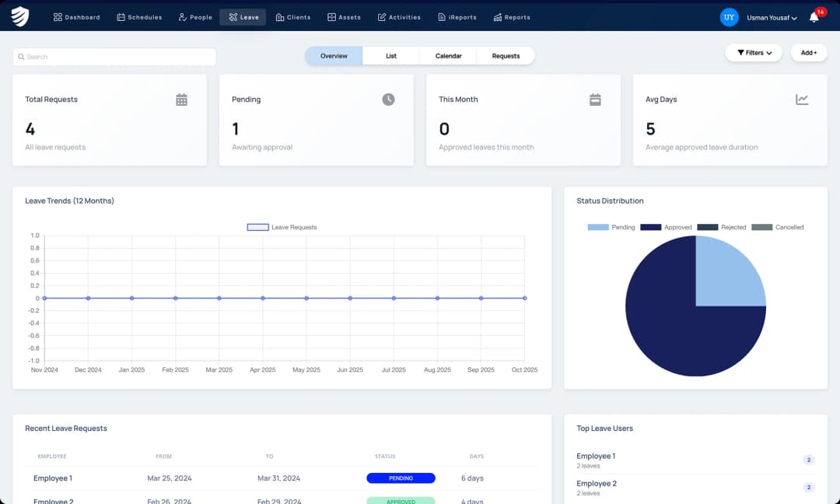
Task: Click the trend chart icon on Avg Days card
Action: click(x=802, y=100)
